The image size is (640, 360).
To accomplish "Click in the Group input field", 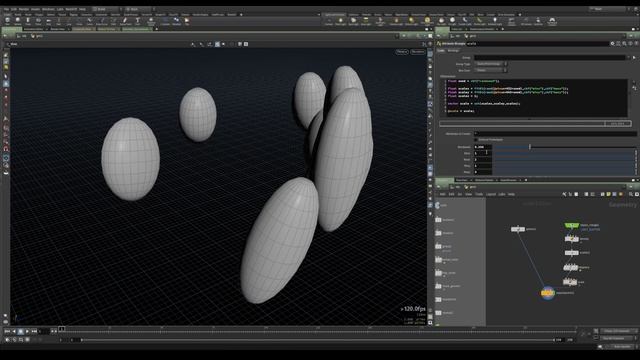I will (x=549, y=58).
